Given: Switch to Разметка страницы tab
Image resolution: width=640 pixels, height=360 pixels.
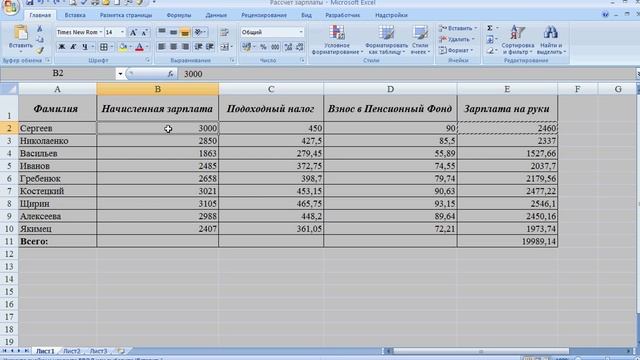Looking at the screenshot, I should coord(126,15).
